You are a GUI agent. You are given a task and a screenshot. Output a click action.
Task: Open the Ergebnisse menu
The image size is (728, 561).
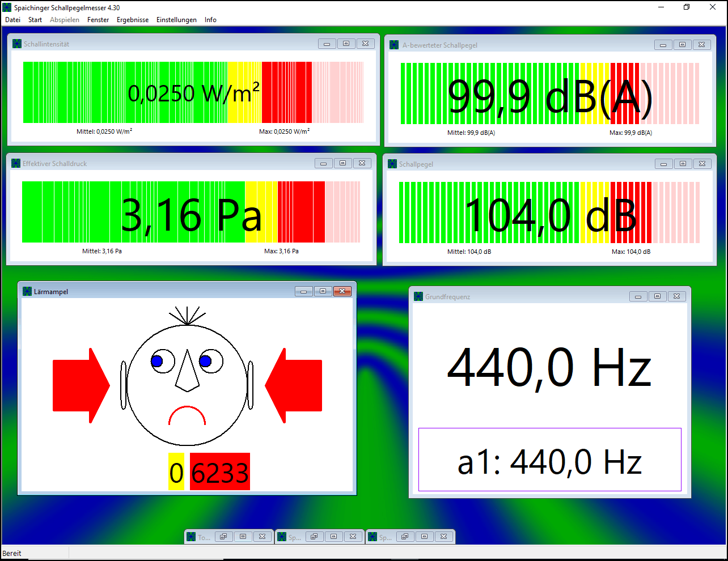(x=133, y=20)
